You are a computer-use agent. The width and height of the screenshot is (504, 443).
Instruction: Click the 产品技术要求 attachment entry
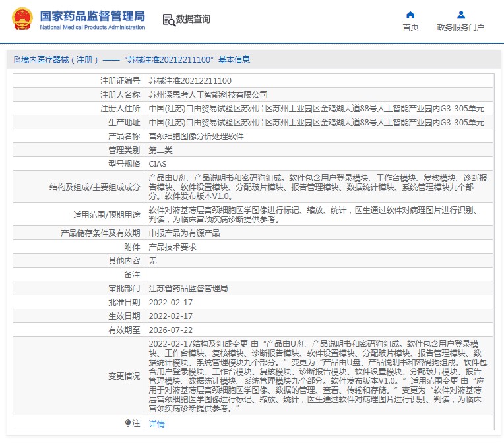pyautogui.click(x=172, y=247)
